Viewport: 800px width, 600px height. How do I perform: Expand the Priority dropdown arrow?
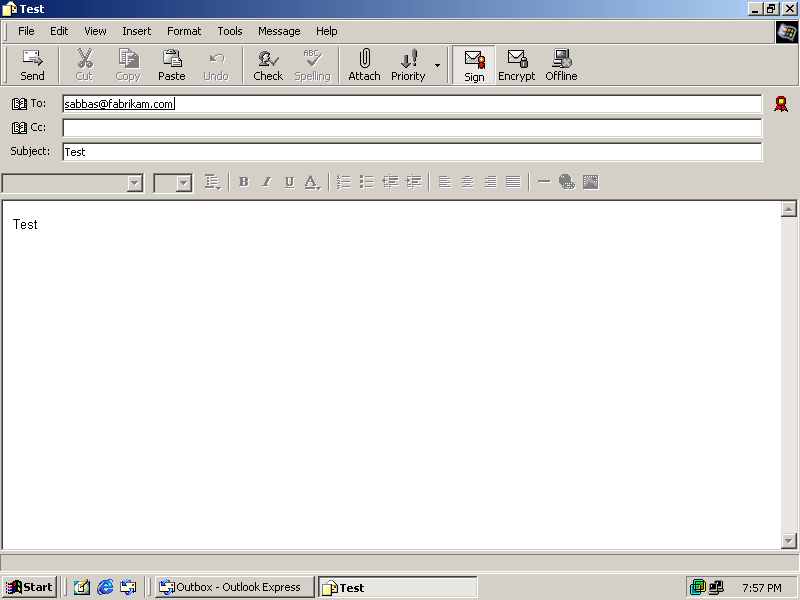click(x=437, y=66)
